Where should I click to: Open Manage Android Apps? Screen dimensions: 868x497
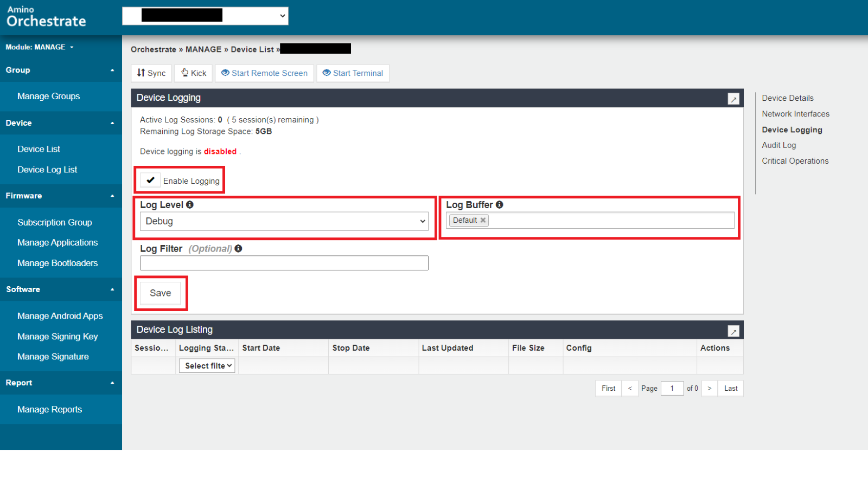coord(60,316)
